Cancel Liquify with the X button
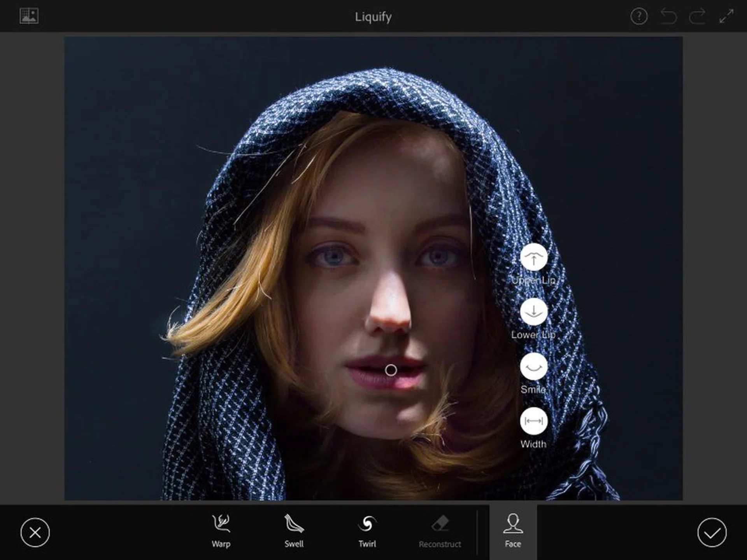 (x=35, y=533)
